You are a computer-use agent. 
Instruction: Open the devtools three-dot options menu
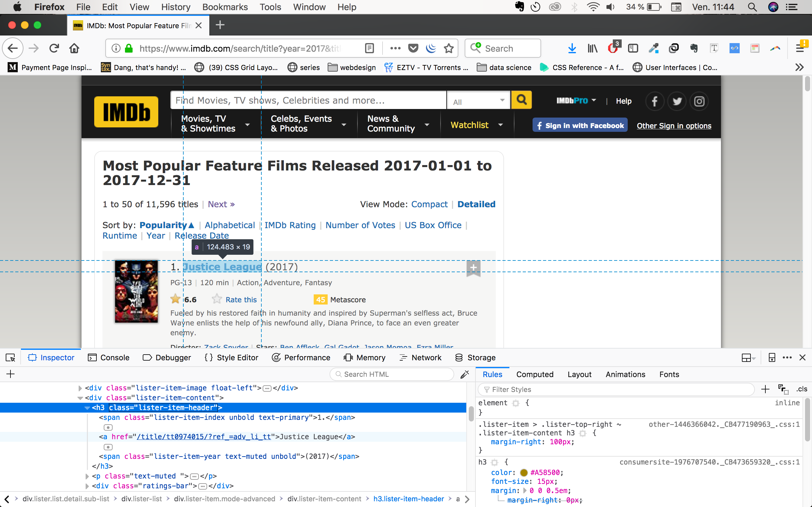pyautogui.click(x=787, y=357)
